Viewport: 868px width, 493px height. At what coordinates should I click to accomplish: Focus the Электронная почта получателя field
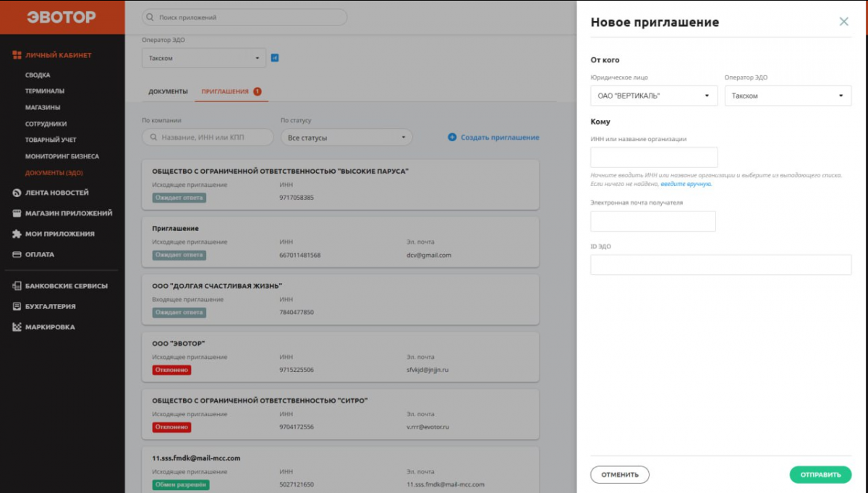653,222
